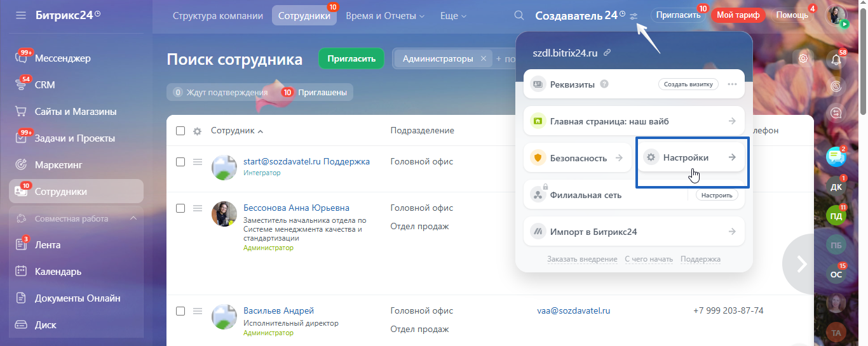Image resolution: width=868 pixels, height=346 pixels.
Task: Open Настройки in the popup
Action: [691, 157]
